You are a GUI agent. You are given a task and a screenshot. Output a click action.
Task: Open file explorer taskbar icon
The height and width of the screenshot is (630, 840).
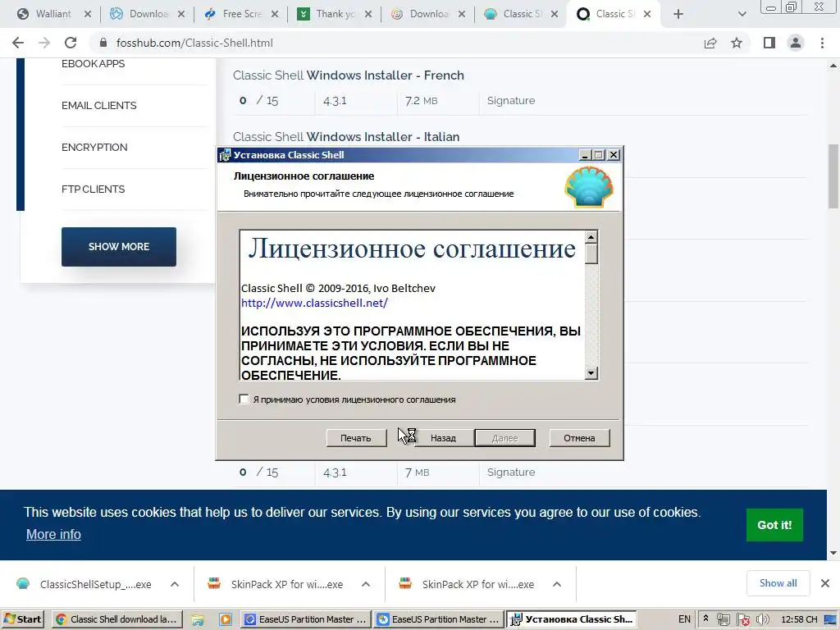tap(198, 620)
